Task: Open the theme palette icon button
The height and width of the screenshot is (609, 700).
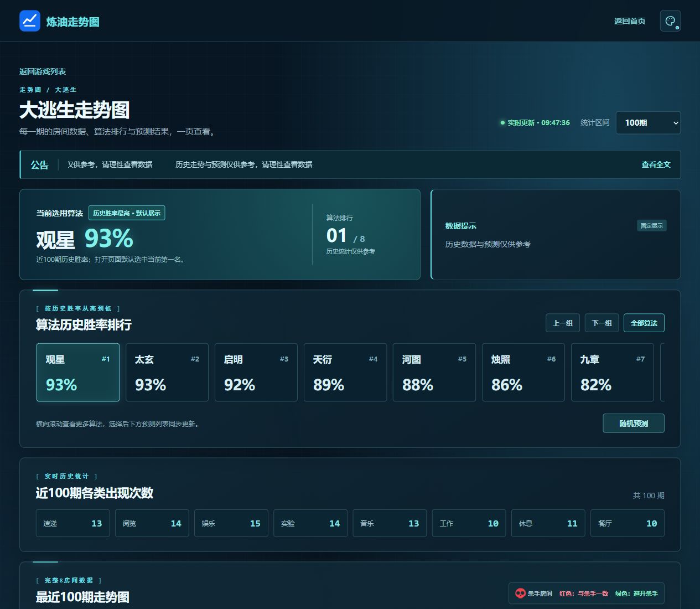Action: point(670,21)
